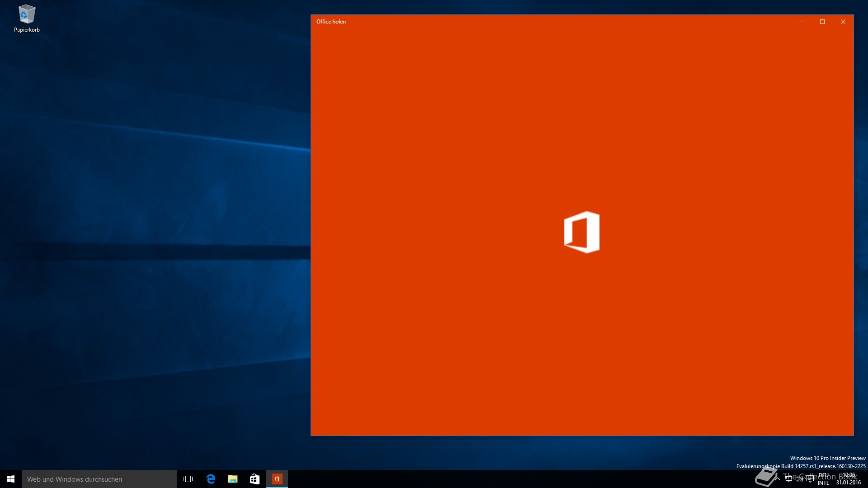Open the volume control in the tray
The width and height of the screenshot is (868, 488).
coord(799,479)
